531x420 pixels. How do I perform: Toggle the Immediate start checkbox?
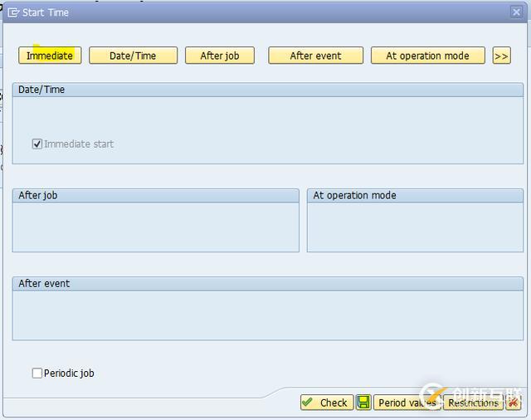point(37,144)
